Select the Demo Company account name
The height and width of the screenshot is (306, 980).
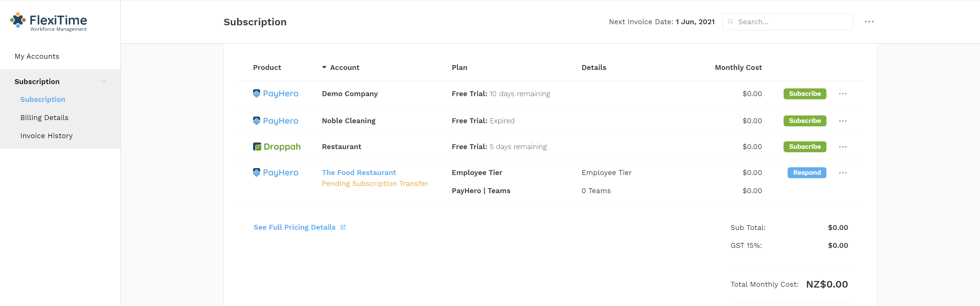[x=350, y=94]
